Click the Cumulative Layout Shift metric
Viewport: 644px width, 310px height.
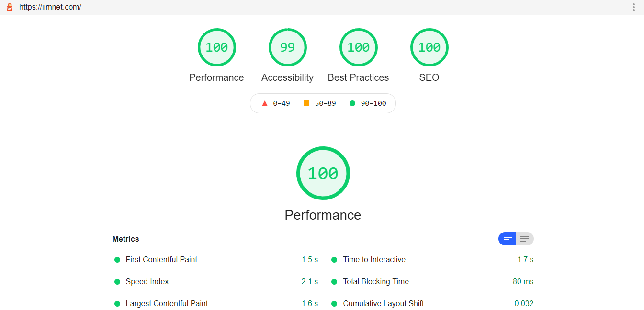[x=383, y=304]
